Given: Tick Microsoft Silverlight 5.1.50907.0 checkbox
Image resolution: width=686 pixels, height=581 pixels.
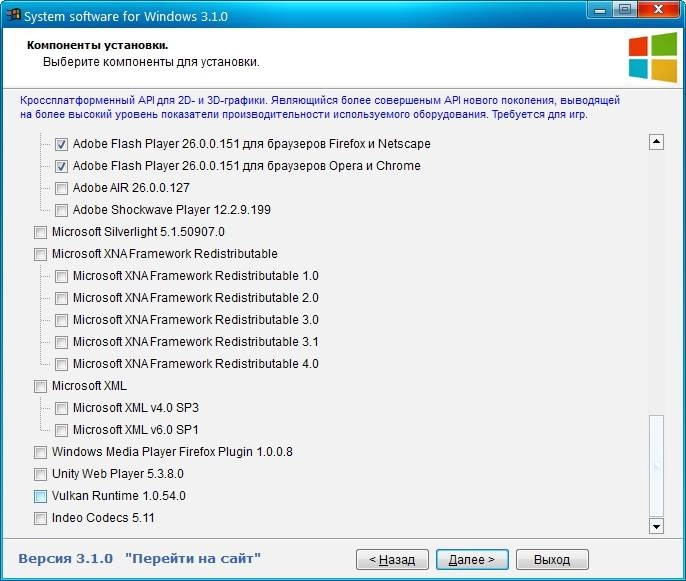Looking at the screenshot, I should coord(40,232).
